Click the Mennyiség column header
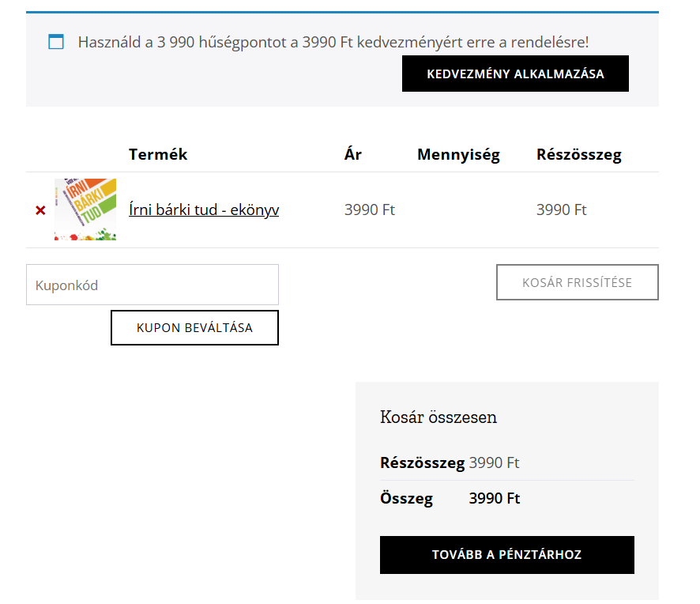 tap(458, 154)
